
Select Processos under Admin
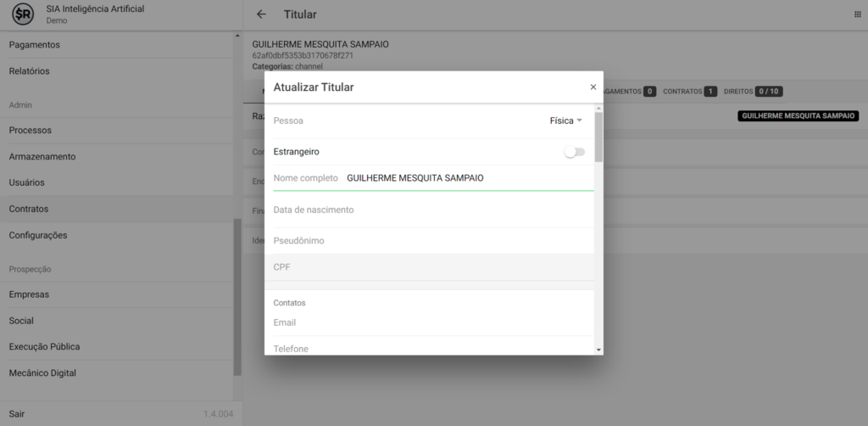click(30, 131)
